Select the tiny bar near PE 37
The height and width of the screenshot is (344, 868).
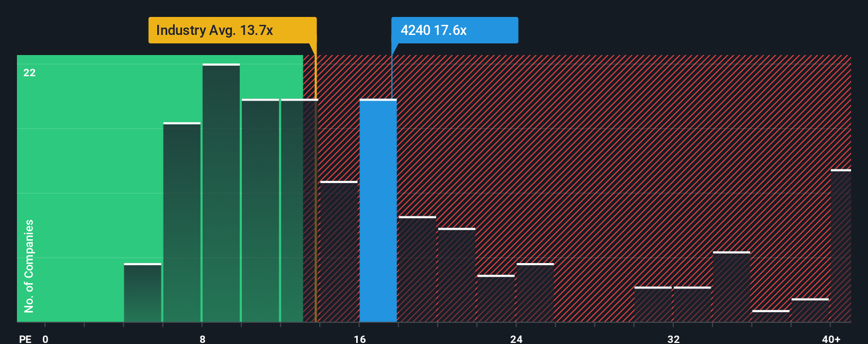tap(771, 316)
